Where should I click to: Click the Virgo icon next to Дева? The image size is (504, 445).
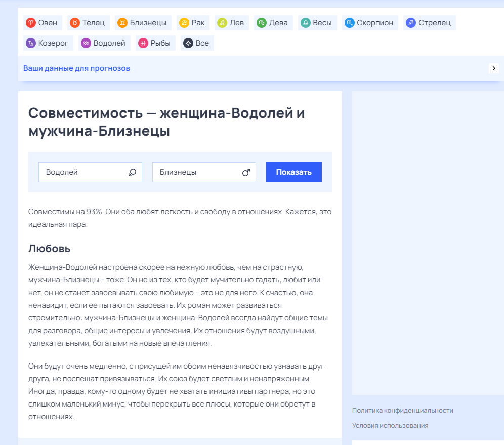[262, 23]
